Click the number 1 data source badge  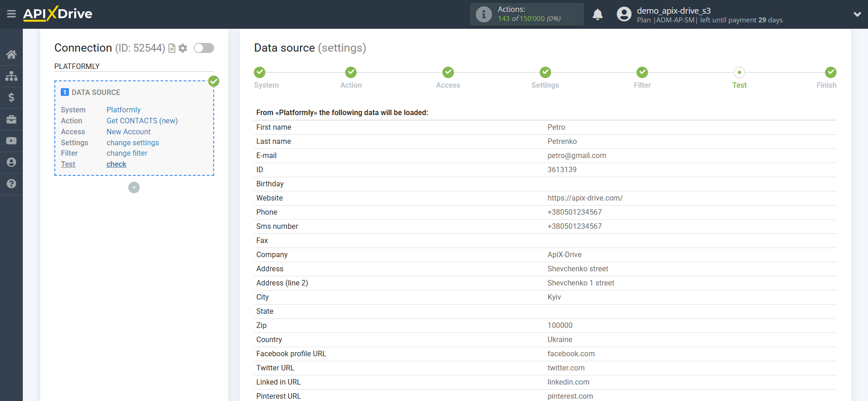coord(65,92)
